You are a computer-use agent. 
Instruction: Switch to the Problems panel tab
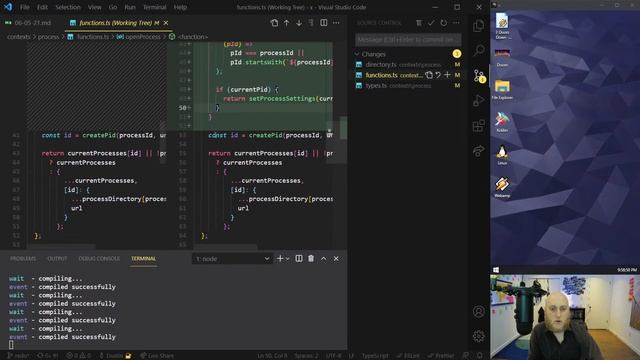(23, 258)
